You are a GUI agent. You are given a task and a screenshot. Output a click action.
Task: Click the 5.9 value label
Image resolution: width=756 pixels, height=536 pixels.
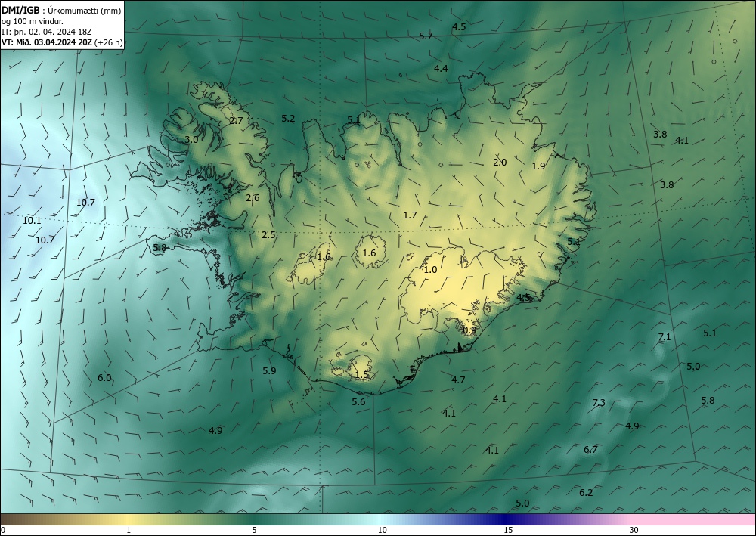pyautogui.click(x=270, y=370)
